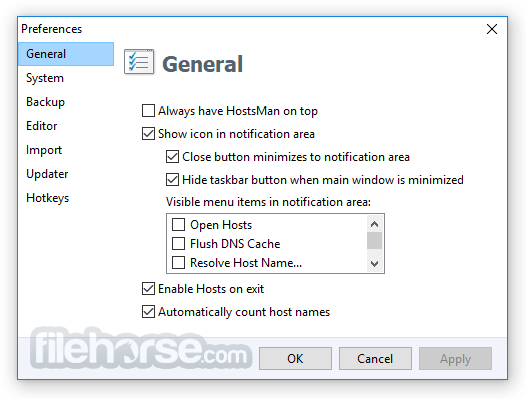Click the list's scroll up arrow
Screen dimensions: 526x399
click(374, 224)
